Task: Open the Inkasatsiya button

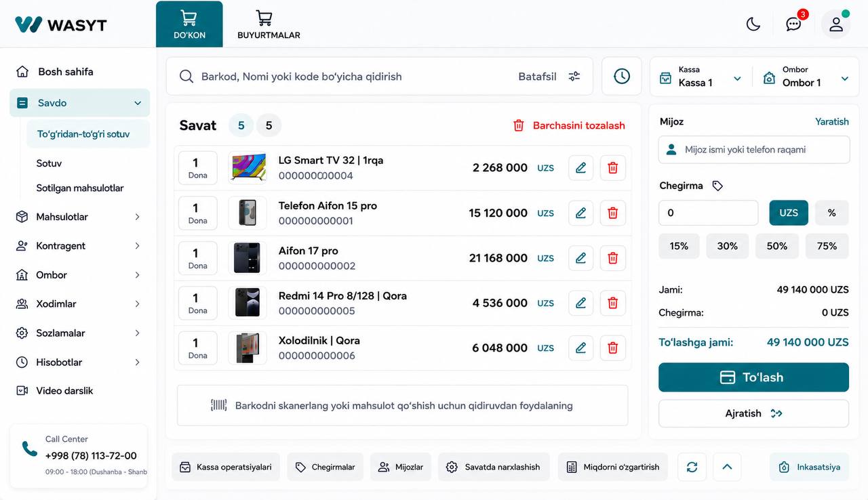Action: click(810, 467)
